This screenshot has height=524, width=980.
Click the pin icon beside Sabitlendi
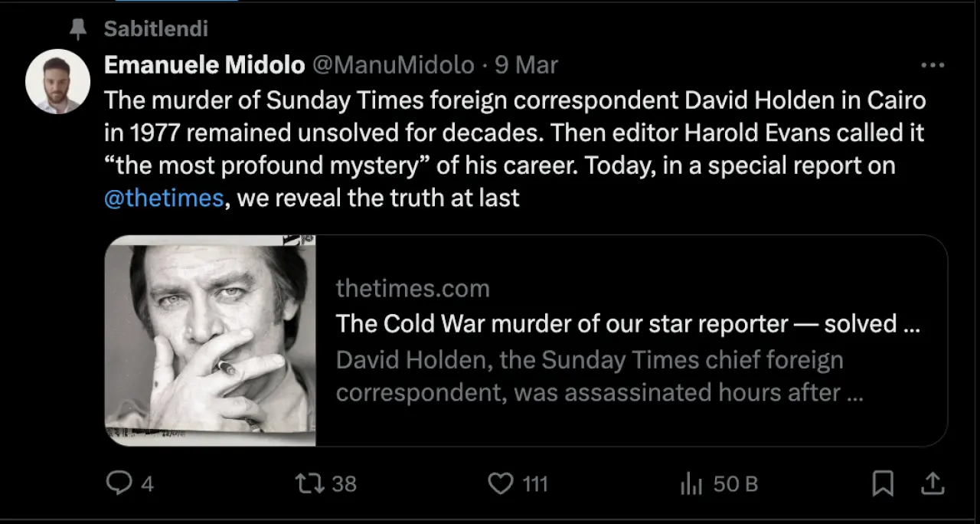(78, 30)
